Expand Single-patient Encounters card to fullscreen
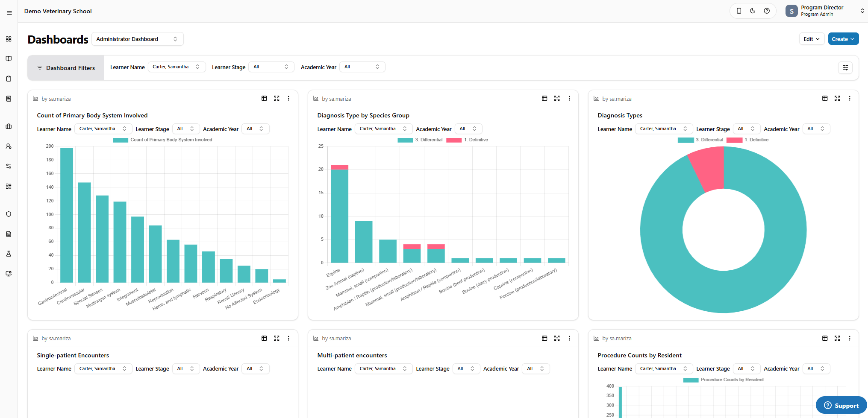Image resolution: width=868 pixels, height=418 pixels. [x=277, y=338]
